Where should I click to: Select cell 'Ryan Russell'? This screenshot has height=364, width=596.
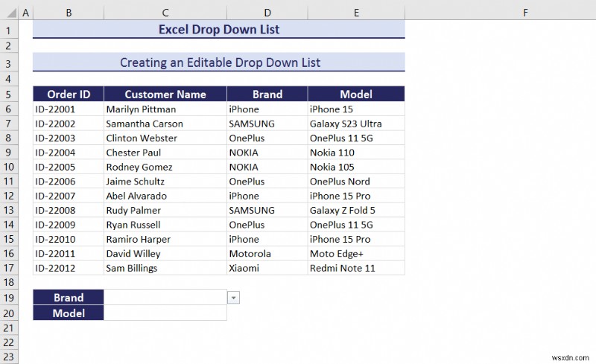pos(165,225)
